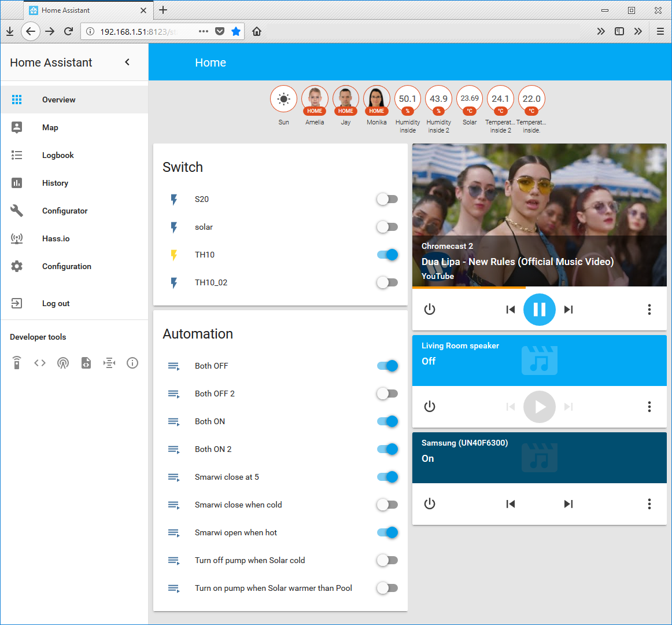Open the browser hamburger menu

[x=660, y=31]
